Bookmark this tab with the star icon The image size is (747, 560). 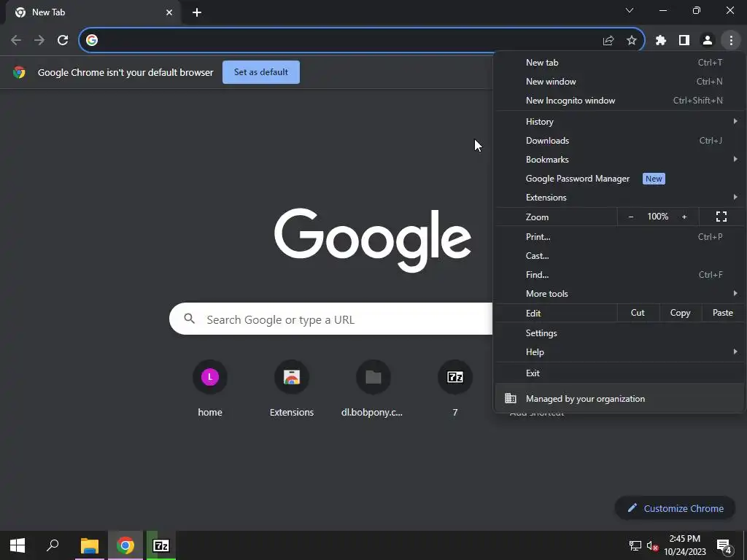[632, 41]
